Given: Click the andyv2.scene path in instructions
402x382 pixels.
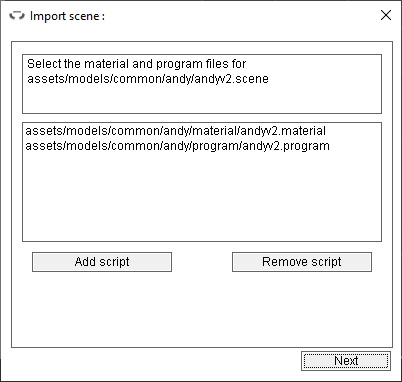Looking at the screenshot, I should [x=148, y=79].
